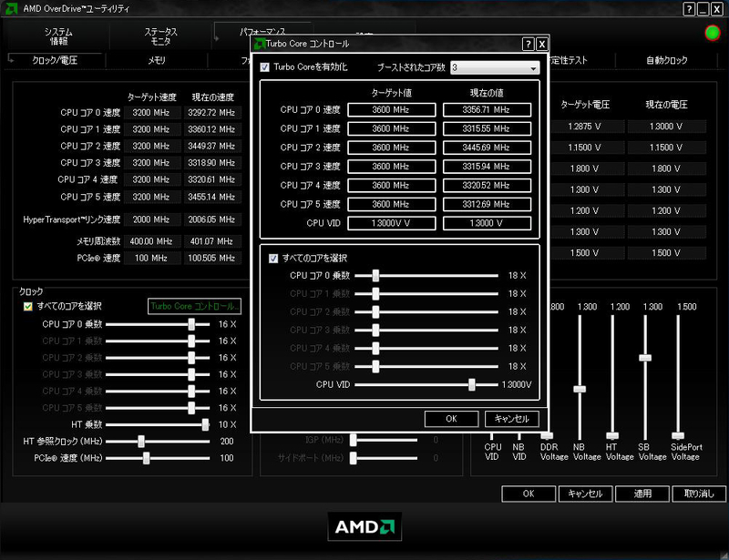Click キャンセル in the main window

585,494
